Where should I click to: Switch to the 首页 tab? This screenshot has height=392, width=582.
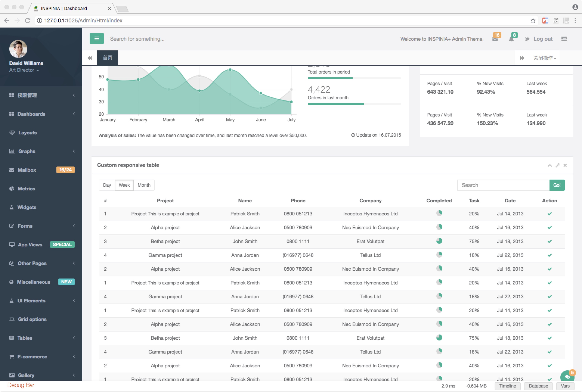tap(108, 58)
